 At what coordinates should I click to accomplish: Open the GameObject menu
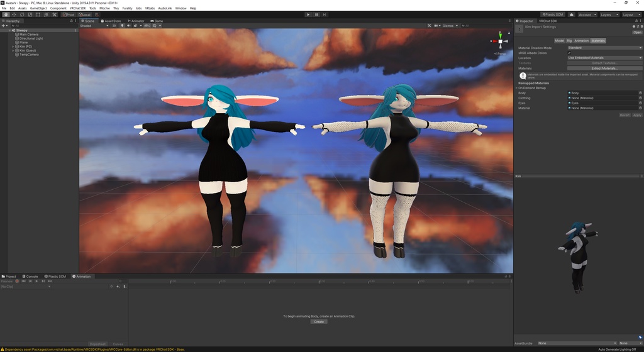point(38,8)
